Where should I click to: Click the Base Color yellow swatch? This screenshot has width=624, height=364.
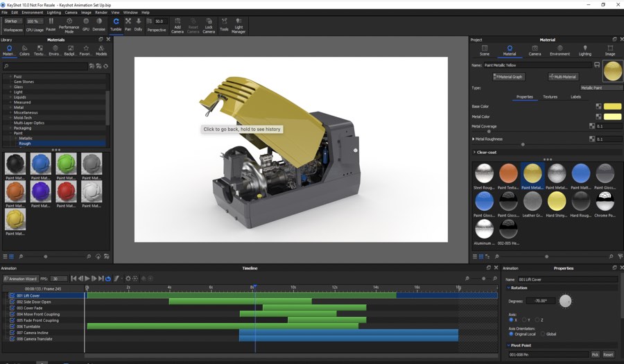point(612,107)
